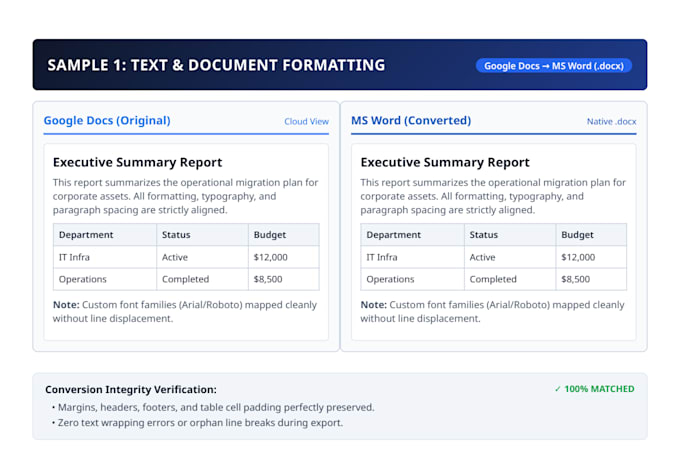Screen dimensions: 680x459
Task: Click the "Zero text wrapping errors" bullet line
Action: tap(197, 423)
